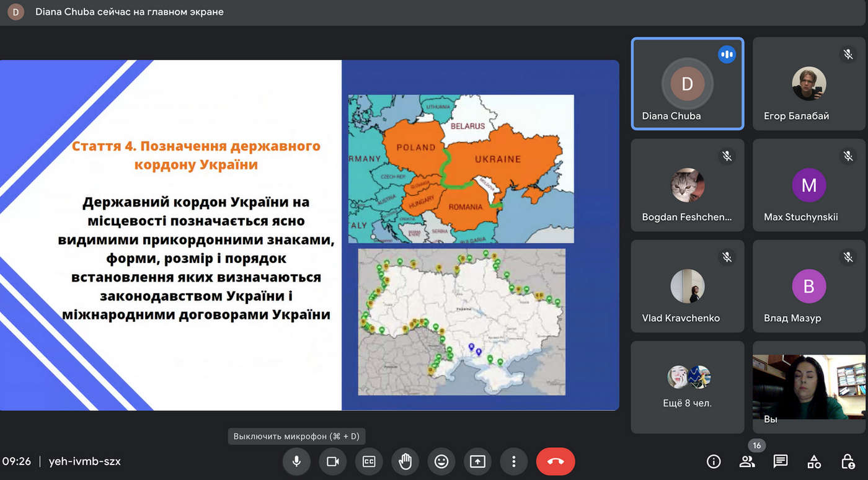
Task: Open the emoji reactions button
Action: tap(441, 461)
